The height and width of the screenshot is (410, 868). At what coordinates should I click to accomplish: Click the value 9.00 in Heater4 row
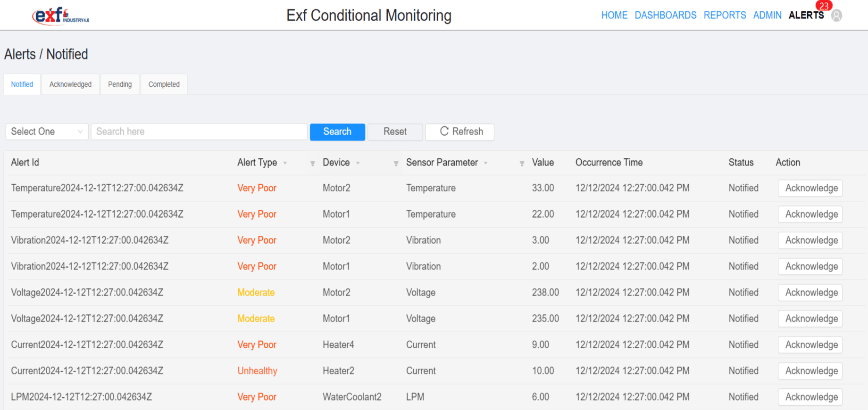point(541,345)
